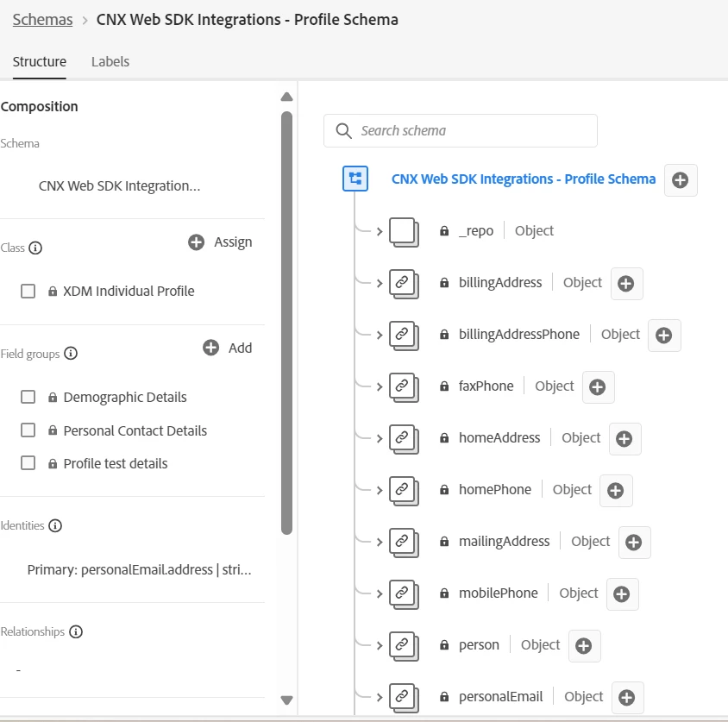
Task: Click the faxPhone linked object icon
Action: tap(404, 387)
